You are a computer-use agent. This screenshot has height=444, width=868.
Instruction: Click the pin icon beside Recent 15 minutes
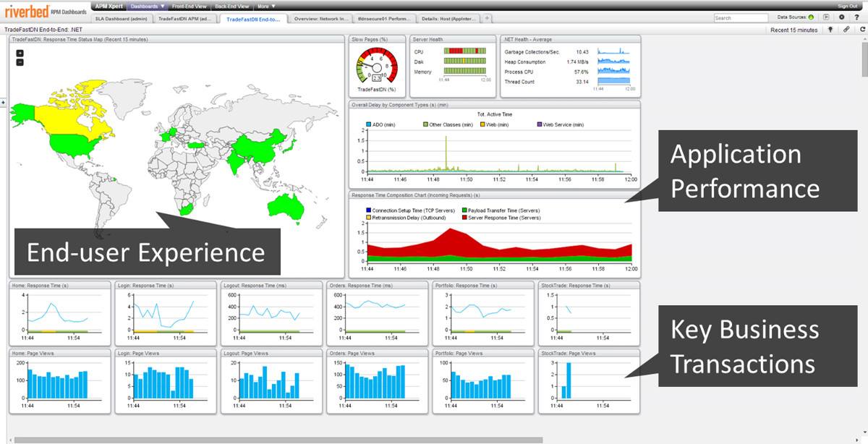click(830, 30)
